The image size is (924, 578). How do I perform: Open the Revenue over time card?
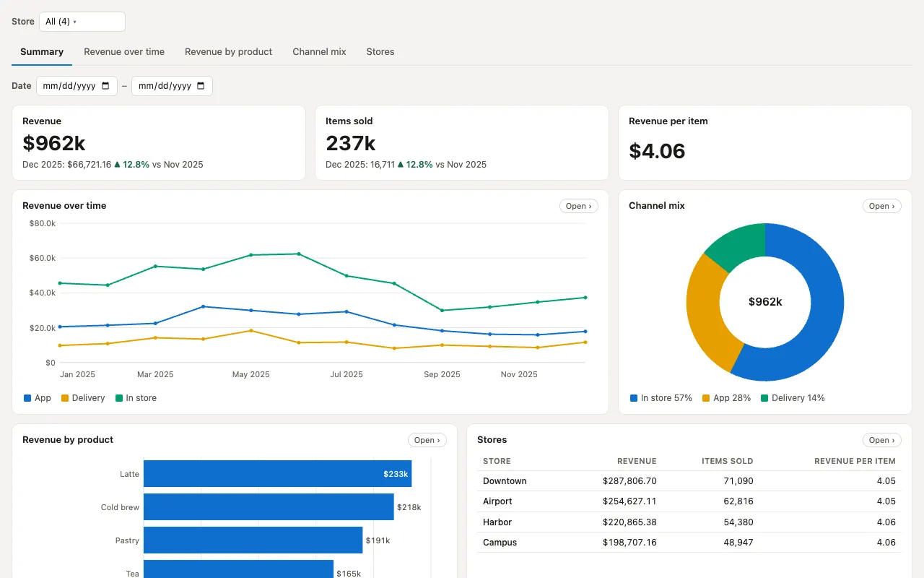[x=579, y=206]
